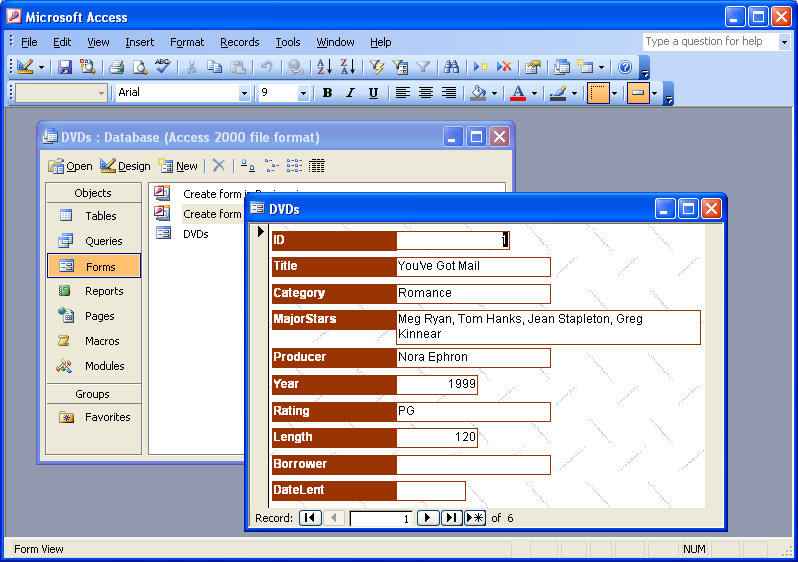Expand the Font Color dropdown arrow
This screenshot has width=798, height=562.
point(534,93)
